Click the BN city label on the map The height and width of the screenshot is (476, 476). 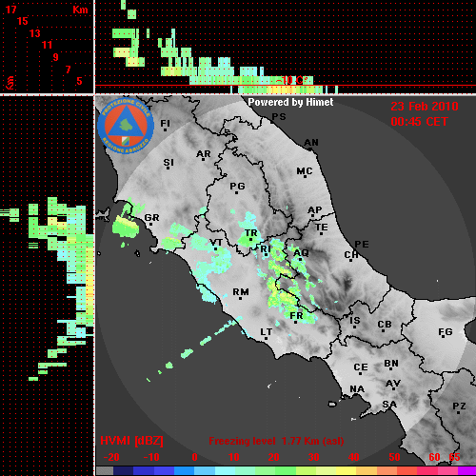pyautogui.click(x=391, y=364)
